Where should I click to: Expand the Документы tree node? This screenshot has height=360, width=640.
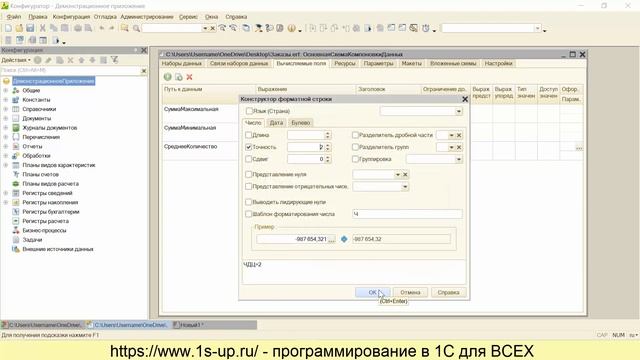[x=6, y=118]
